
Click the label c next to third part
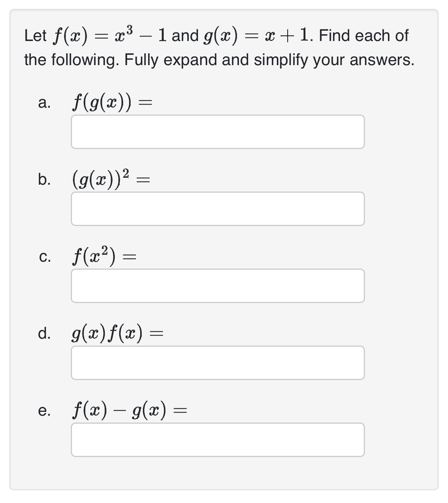click(45, 257)
